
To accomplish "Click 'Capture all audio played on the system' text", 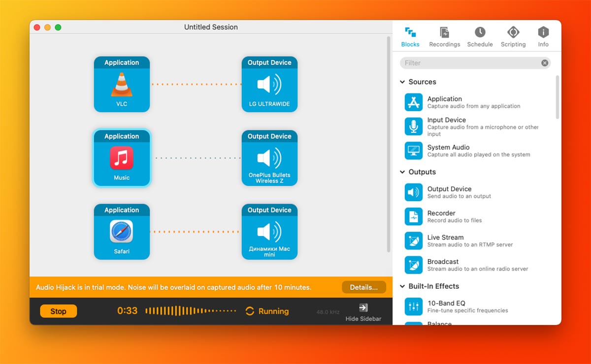I will [x=479, y=154].
